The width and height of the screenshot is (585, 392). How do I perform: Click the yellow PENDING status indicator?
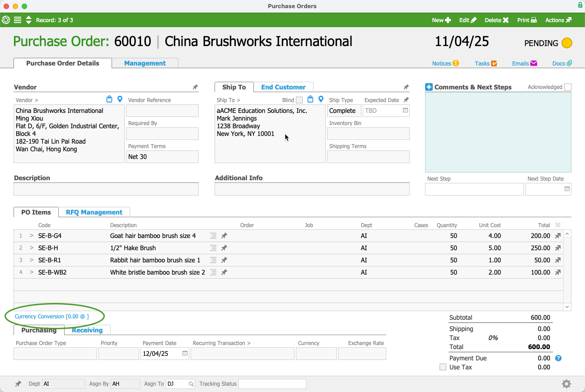coord(567,43)
